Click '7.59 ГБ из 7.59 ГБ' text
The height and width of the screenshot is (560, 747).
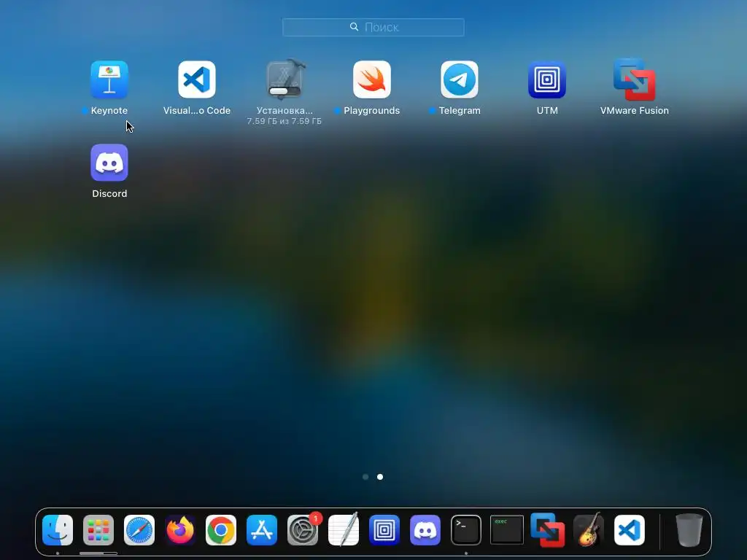(285, 122)
